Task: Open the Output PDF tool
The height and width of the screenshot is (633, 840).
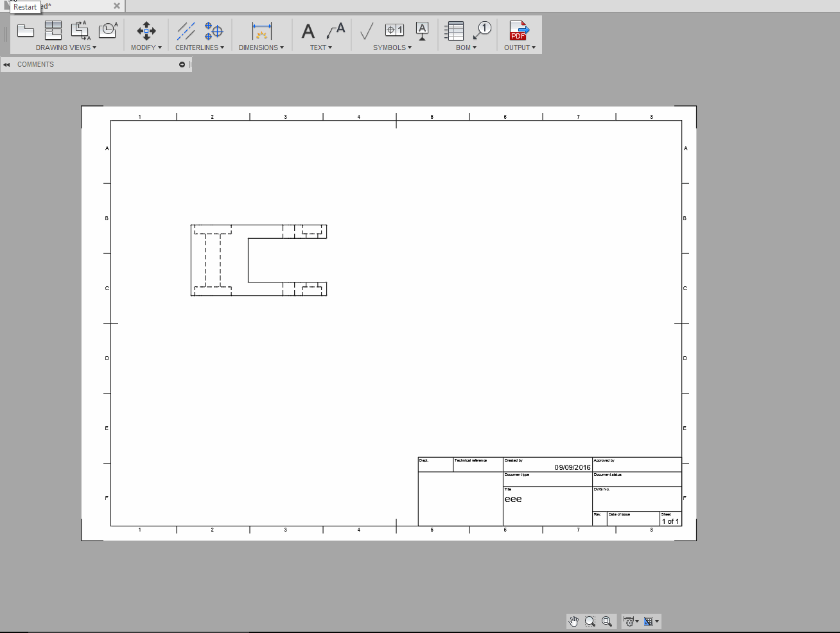Action: click(519, 31)
